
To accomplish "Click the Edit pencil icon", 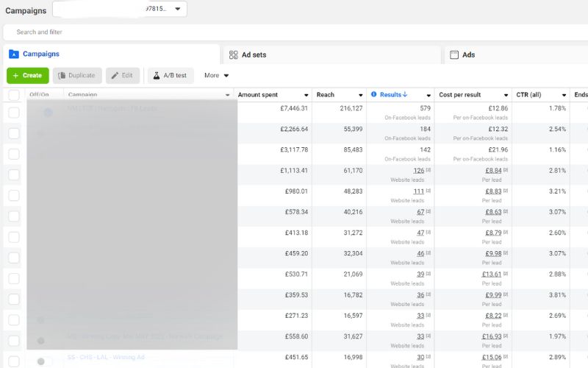I will click(x=115, y=75).
